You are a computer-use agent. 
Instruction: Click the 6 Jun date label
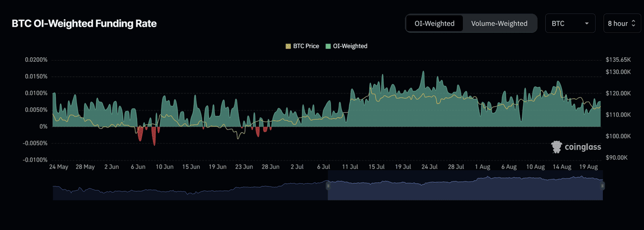[x=138, y=167]
